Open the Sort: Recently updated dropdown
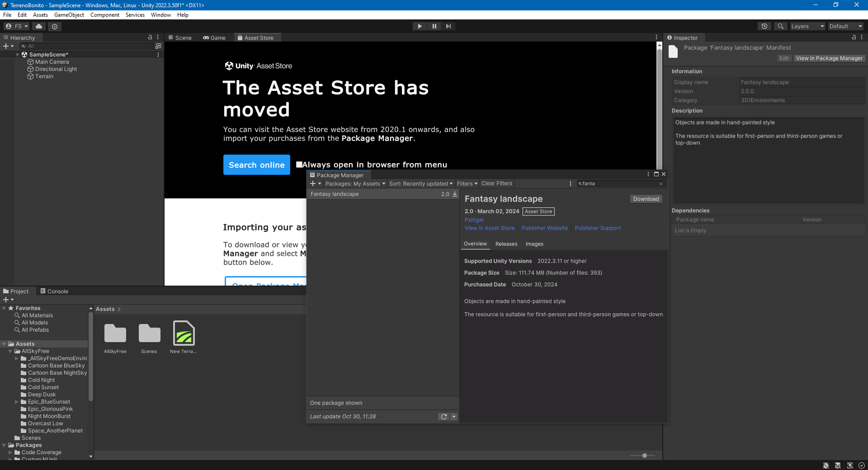Viewport: 868px width, 470px height. click(420, 183)
